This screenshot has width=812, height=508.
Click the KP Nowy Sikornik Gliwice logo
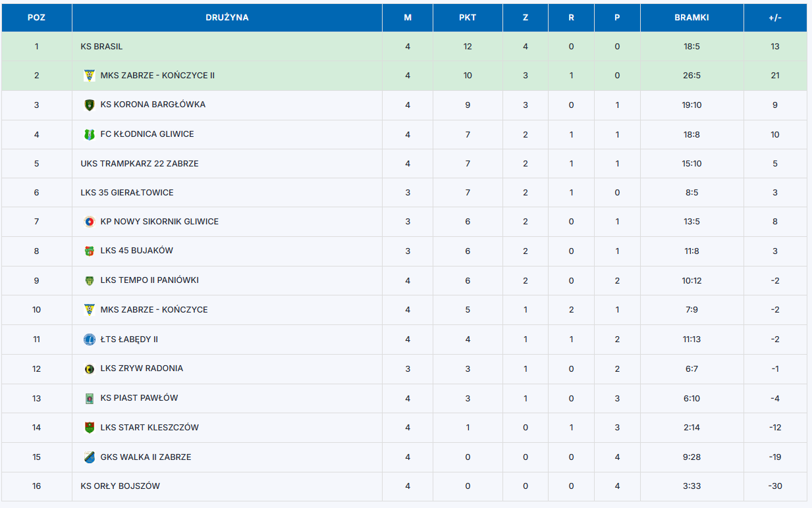coord(89,222)
